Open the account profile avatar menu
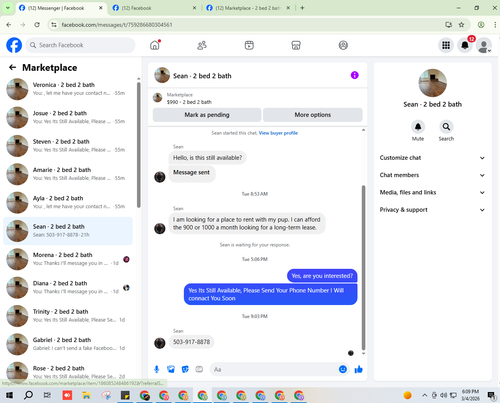 tap(484, 45)
